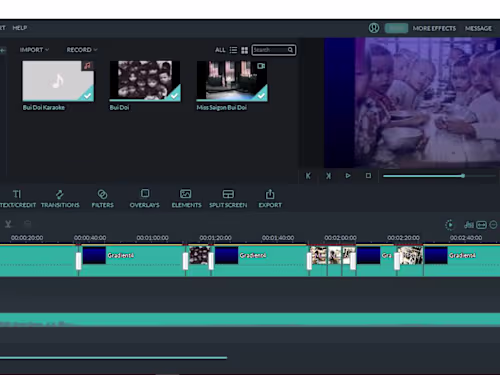500x375 pixels.
Task: Select the Miss Saigon Bui Doi video thumbnail
Action: click(232, 81)
